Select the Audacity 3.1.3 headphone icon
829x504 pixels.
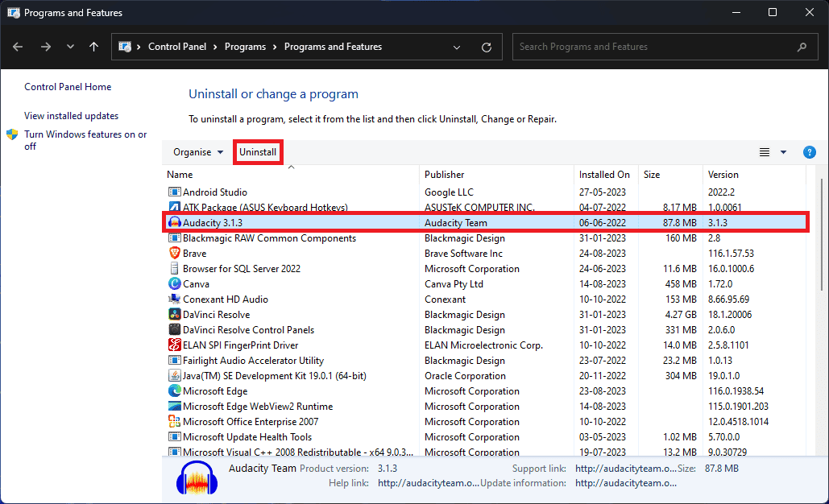coord(175,222)
